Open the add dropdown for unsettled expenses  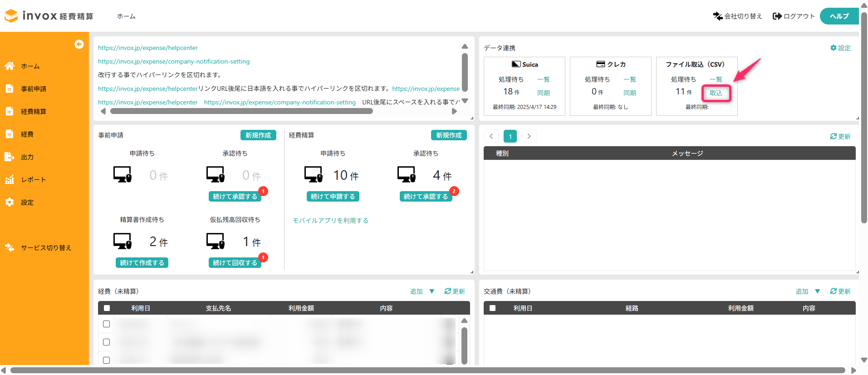pyautogui.click(x=432, y=291)
